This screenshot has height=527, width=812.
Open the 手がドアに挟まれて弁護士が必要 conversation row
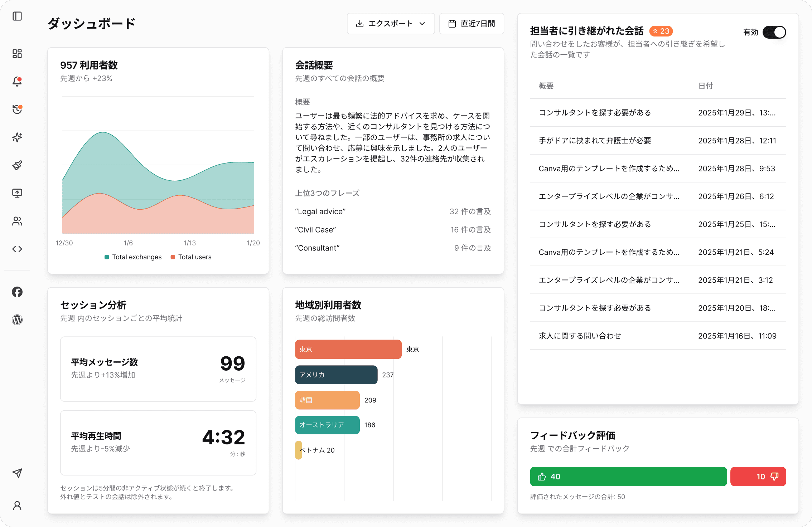(x=658, y=141)
